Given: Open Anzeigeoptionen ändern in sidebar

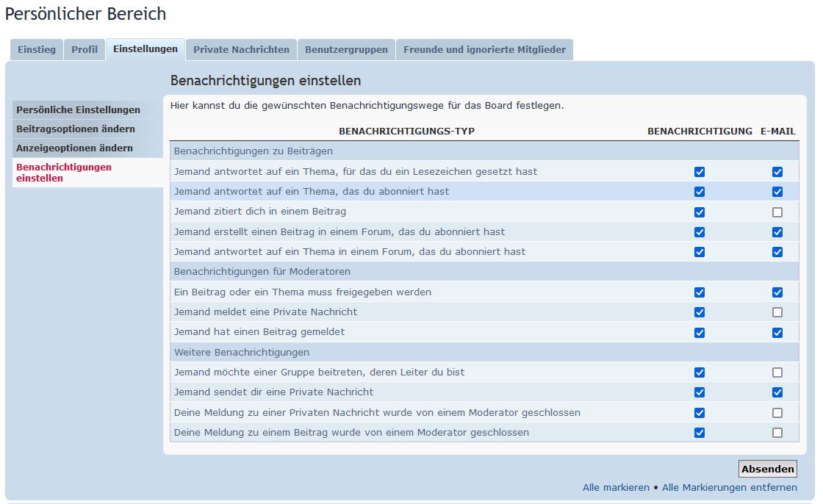Looking at the screenshot, I should [74, 148].
